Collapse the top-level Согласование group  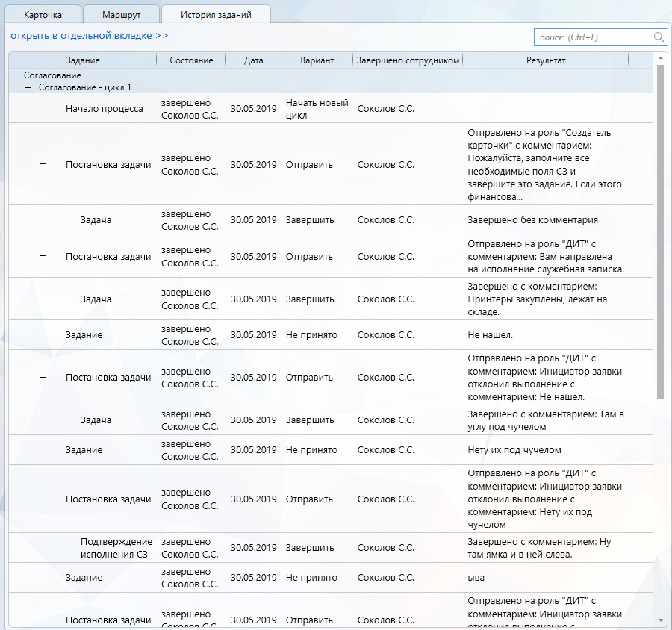click(x=13, y=75)
